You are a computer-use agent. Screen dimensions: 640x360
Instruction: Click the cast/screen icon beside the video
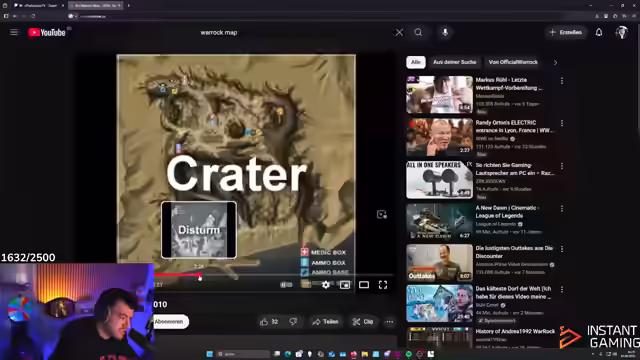click(381, 214)
